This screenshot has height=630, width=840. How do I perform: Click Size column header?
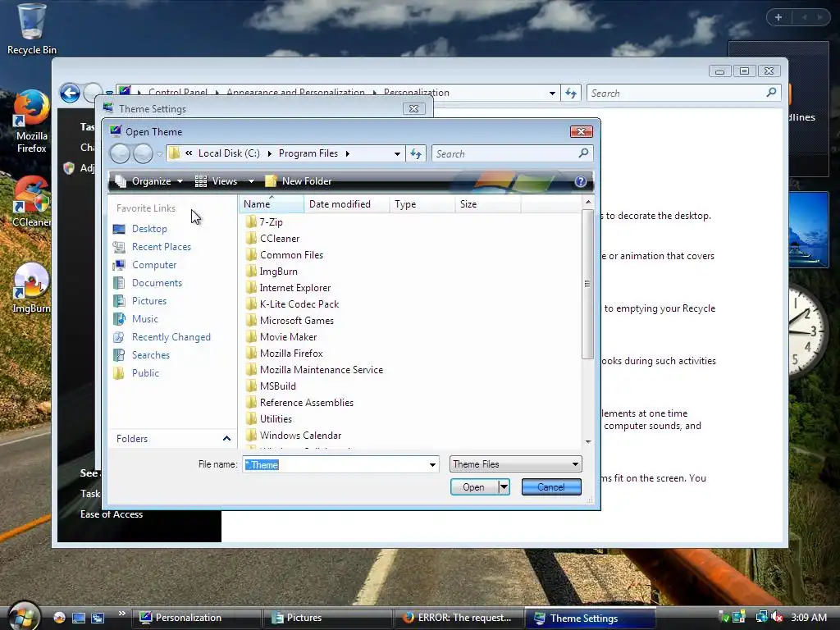487,204
